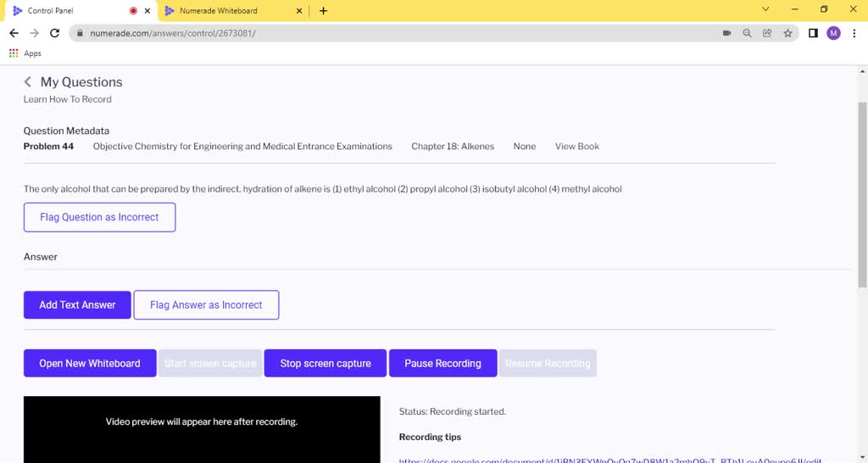Click the browser back navigation arrow
Viewport: 868px width, 463px height.
[x=14, y=33]
